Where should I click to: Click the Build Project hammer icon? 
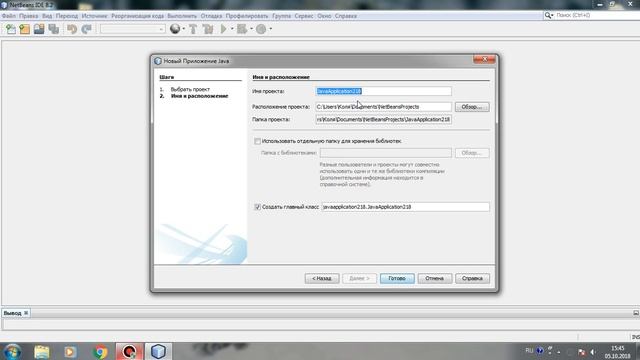pyautogui.click(x=193, y=29)
